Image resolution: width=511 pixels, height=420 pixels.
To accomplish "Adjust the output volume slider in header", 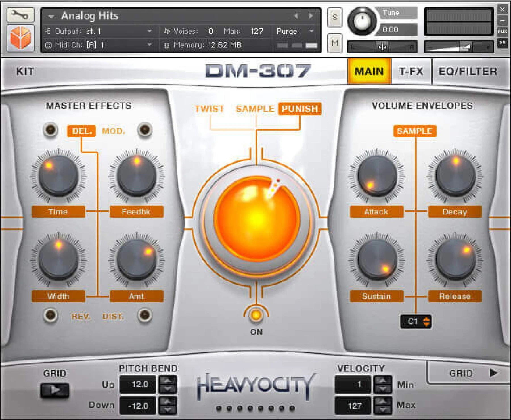I will (x=459, y=47).
